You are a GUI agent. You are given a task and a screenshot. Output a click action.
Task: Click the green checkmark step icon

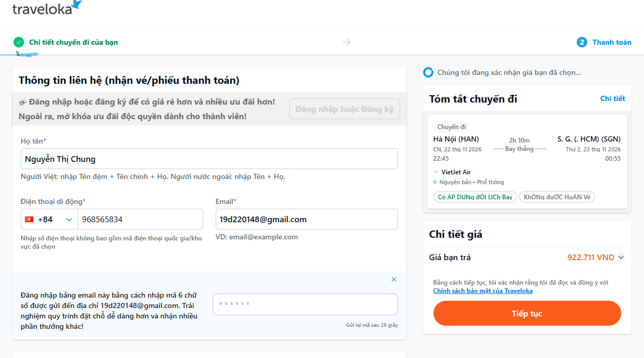coord(19,42)
